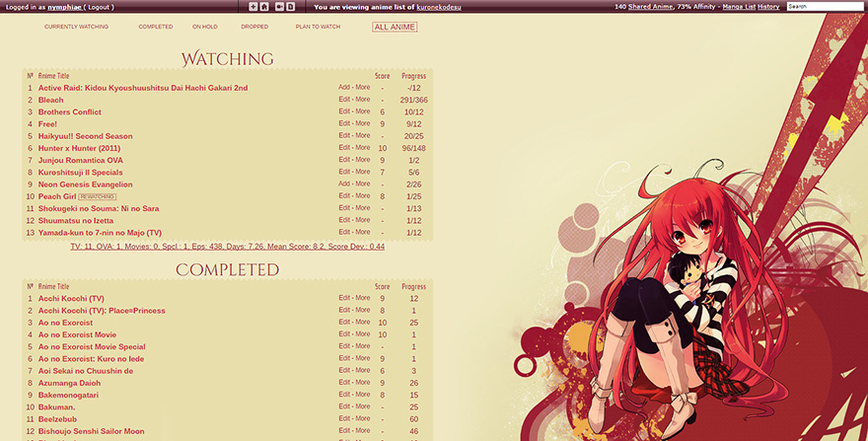Click More for the Bleach row
868x441 pixels.
pos(363,100)
